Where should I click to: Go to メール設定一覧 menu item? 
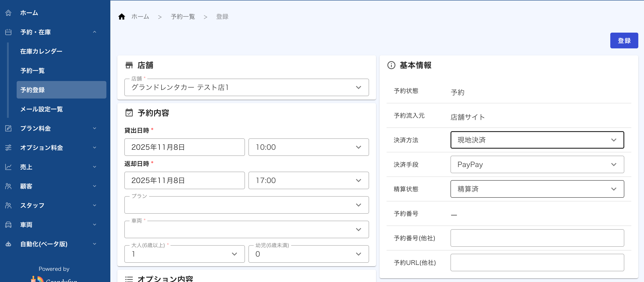pyautogui.click(x=42, y=109)
